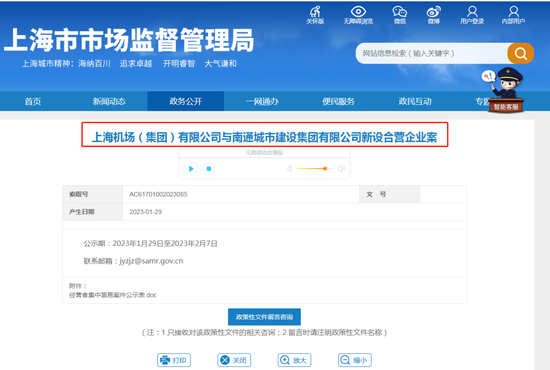Viewport: 550px width, 370px height.
Task: Click the volume up speaker icon
Action: click(341, 169)
